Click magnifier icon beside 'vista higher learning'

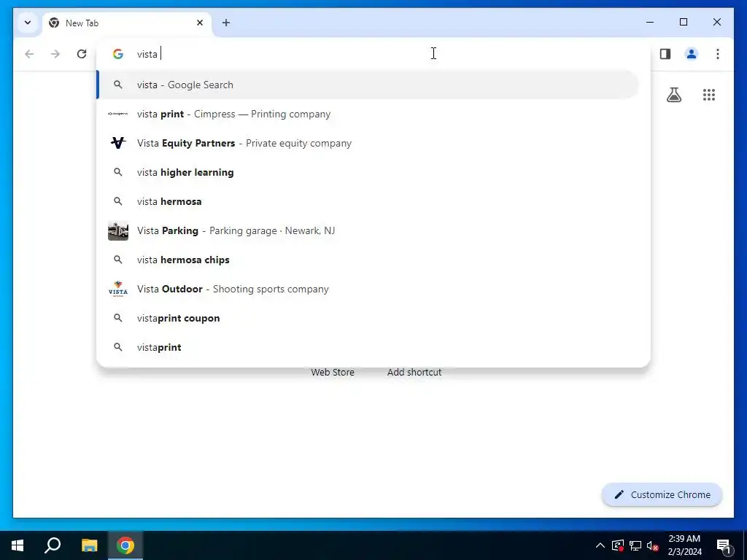(117, 172)
